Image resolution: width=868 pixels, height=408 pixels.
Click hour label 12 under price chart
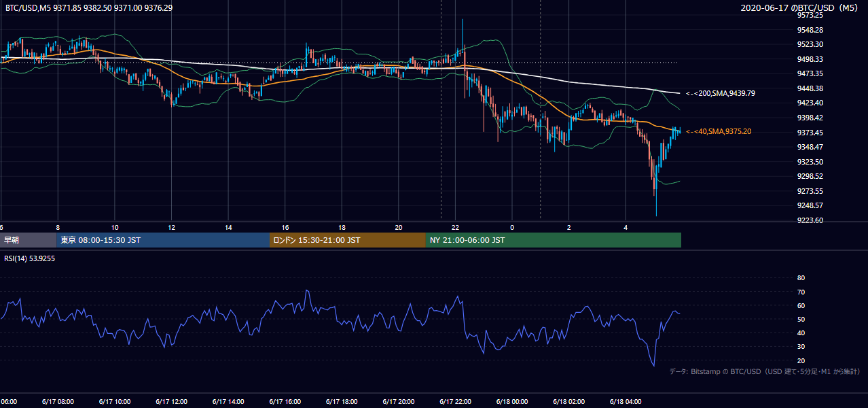click(x=172, y=228)
